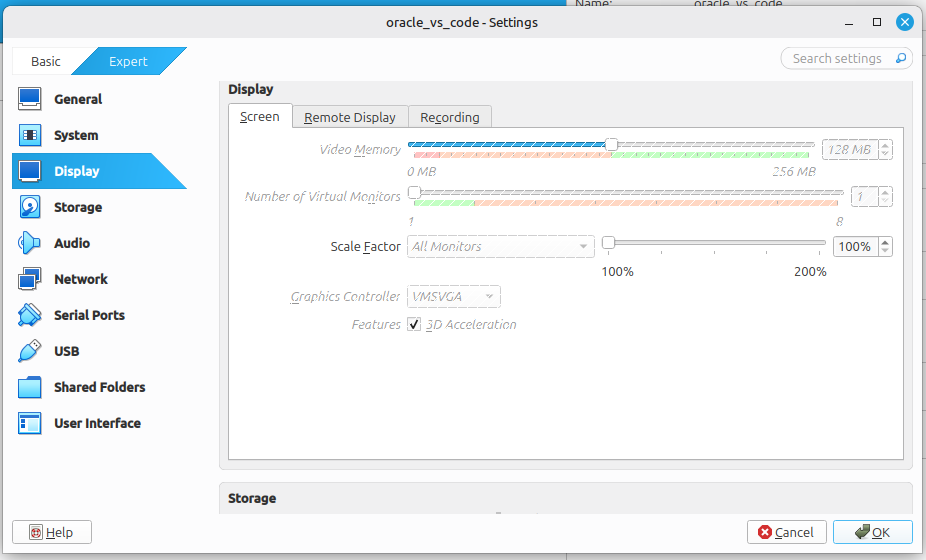Click the Cancel button
The width and height of the screenshot is (926, 560).
786,532
